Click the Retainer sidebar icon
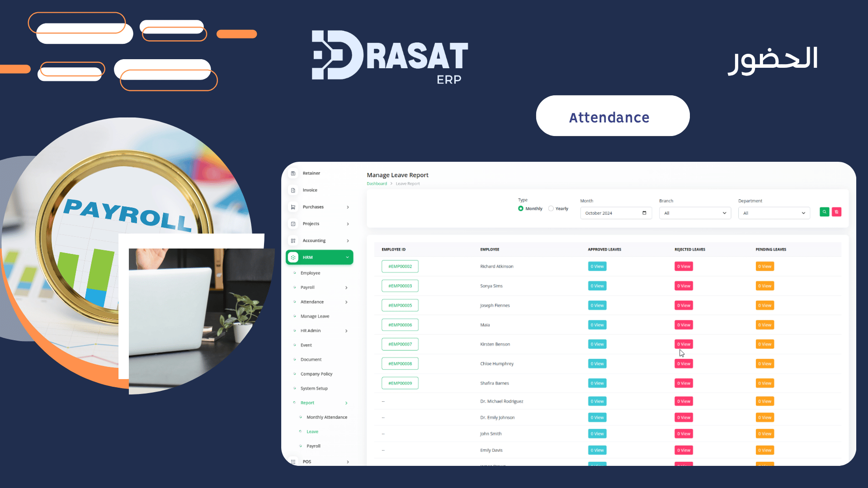868x488 pixels. click(293, 174)
